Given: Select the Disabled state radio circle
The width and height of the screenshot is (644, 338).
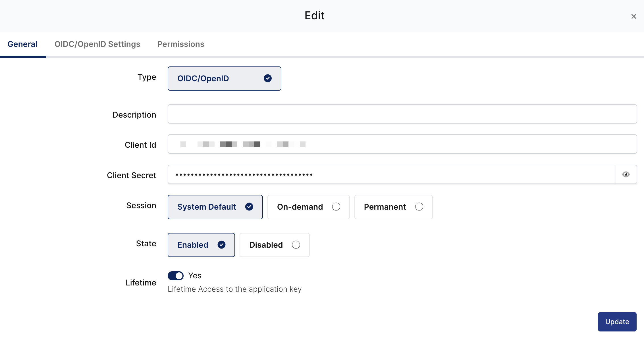Looking at the screenshot, I should (296, 245).
